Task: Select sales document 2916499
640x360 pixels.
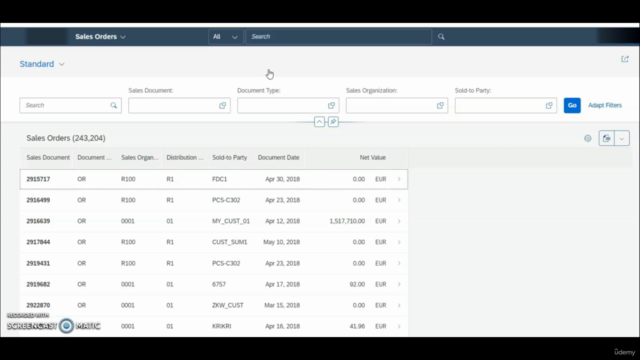Action: pyautogui.click(x=38, y=200)
